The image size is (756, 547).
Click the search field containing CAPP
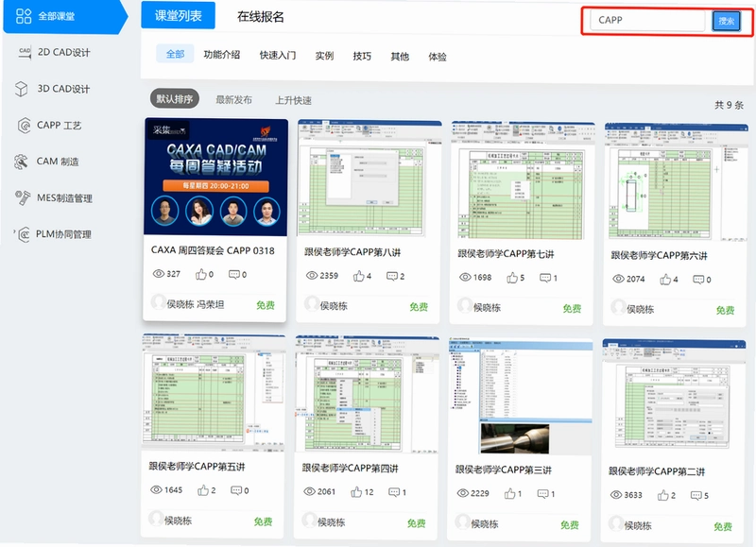pos(647,20)
